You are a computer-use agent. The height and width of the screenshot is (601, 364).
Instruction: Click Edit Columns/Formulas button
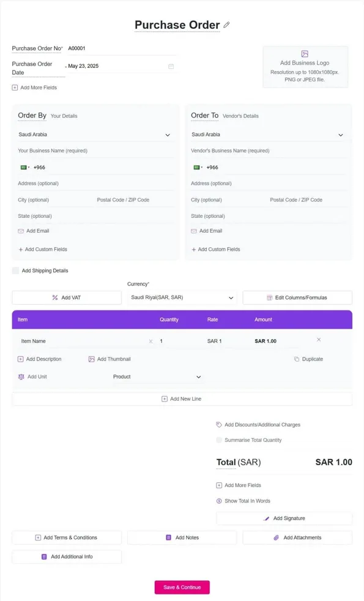click(297, 297)
